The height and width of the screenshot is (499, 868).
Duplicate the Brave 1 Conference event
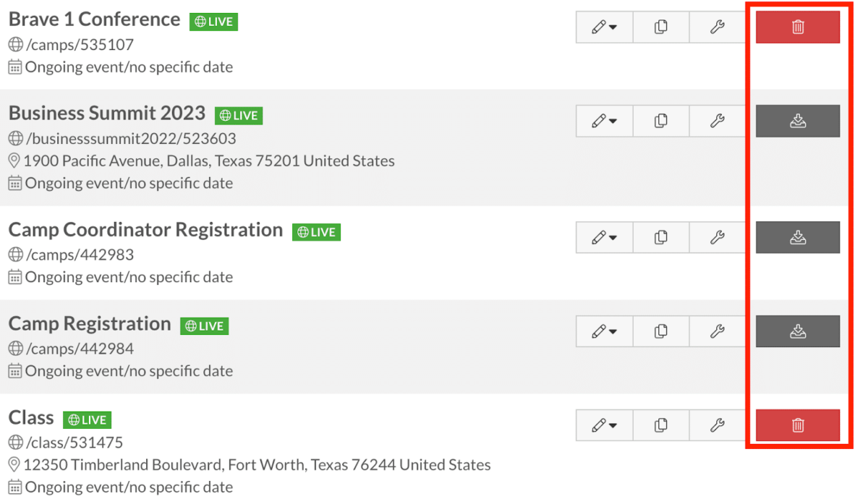660,27
